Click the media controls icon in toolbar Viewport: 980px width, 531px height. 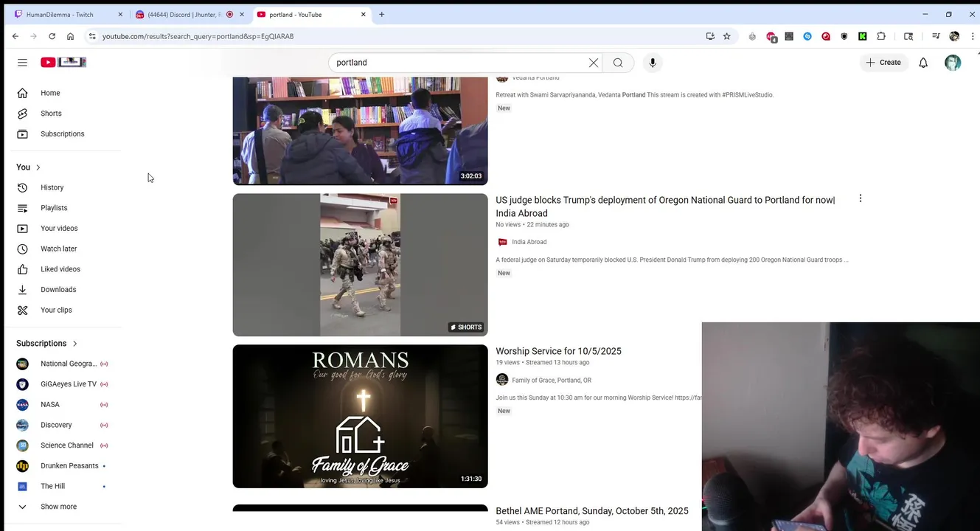point(936,36)
